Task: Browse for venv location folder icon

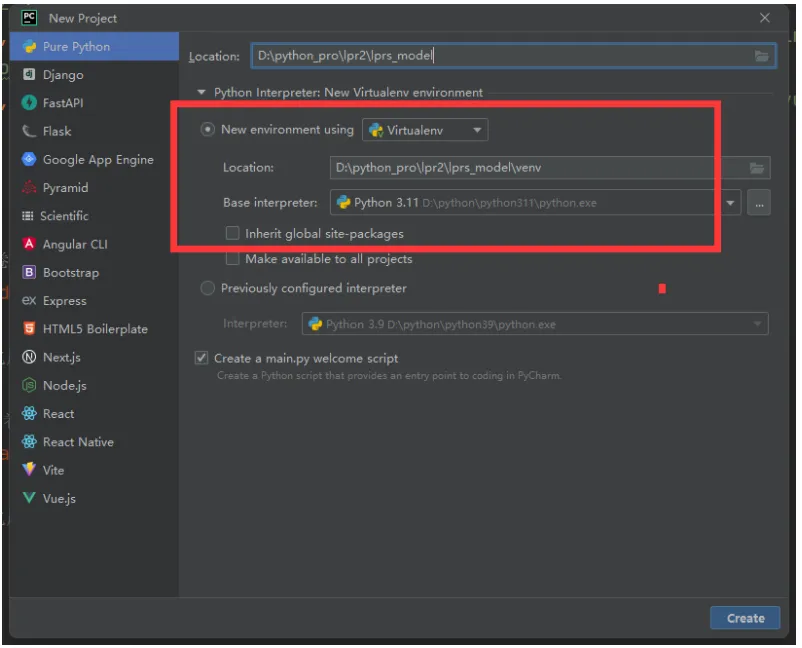Action: [757, 168]
